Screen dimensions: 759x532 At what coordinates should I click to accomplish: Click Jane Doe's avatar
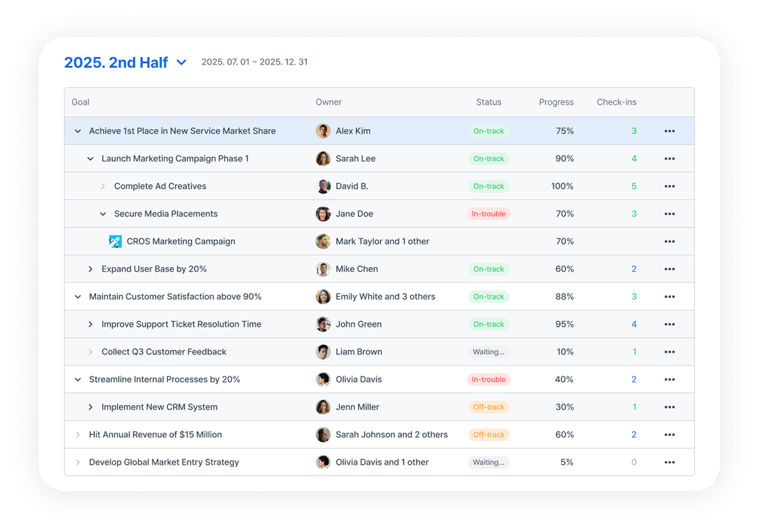tap(323, 214)
